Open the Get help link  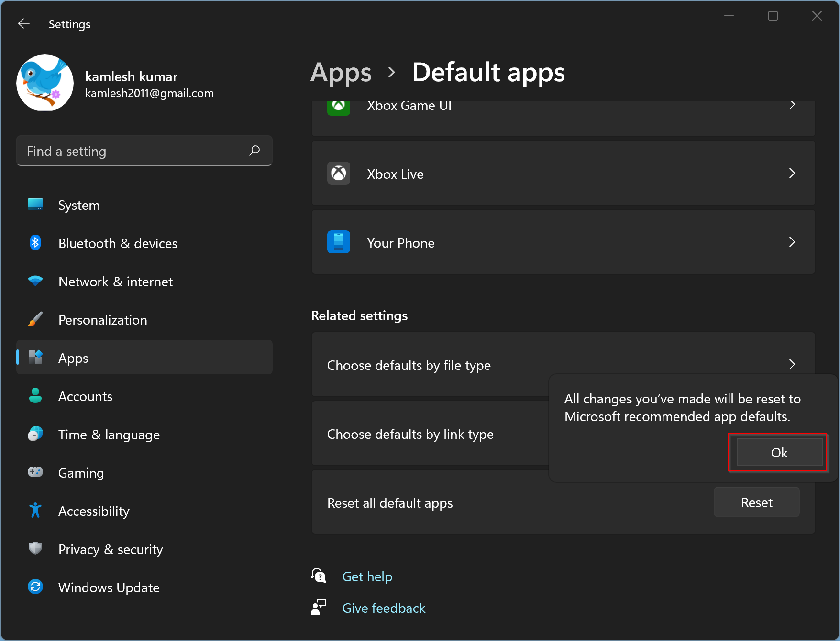click(x=367, y=576)
